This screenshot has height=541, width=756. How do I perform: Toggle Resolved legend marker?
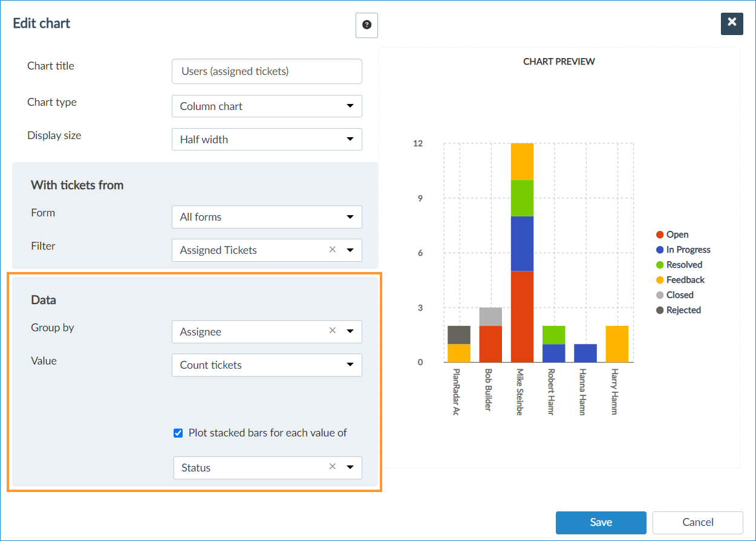660,265
